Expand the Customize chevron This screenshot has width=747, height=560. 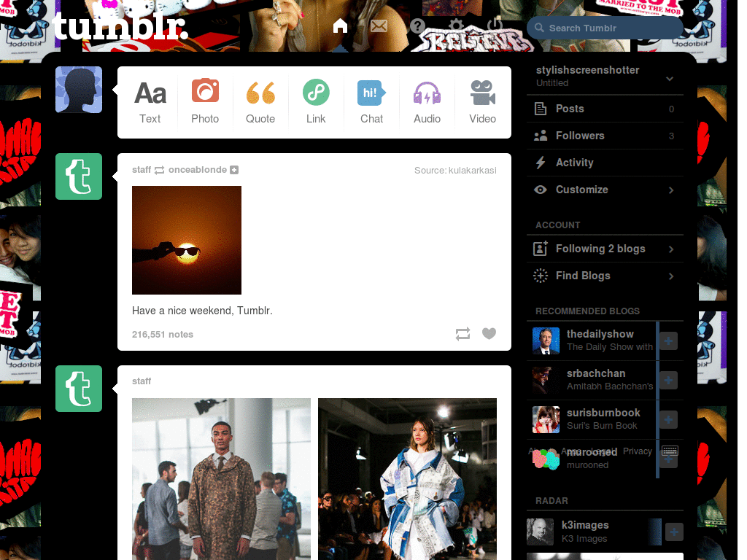(x=671, y=190)
